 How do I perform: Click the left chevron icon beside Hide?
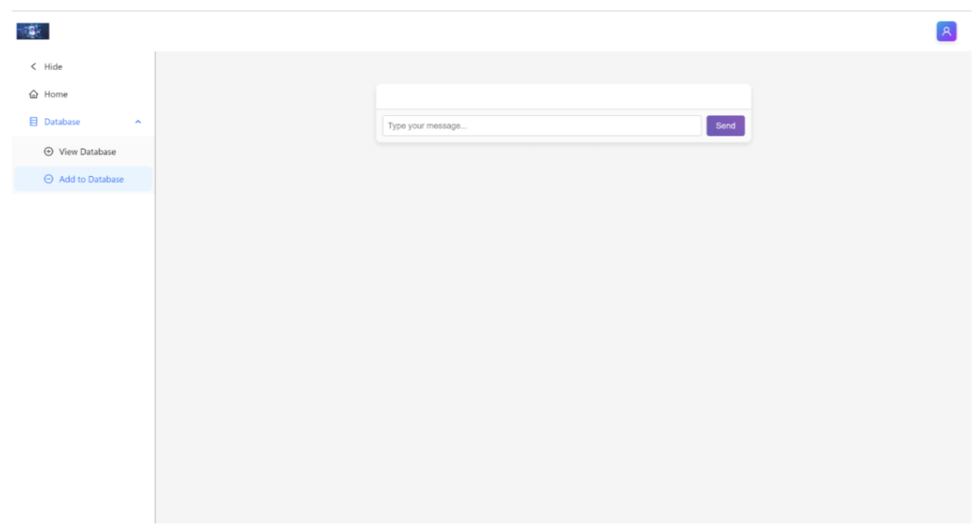33,67
